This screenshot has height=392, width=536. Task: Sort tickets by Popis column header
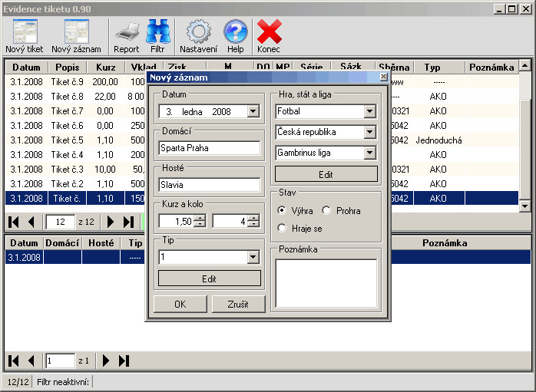click(68, 68)
